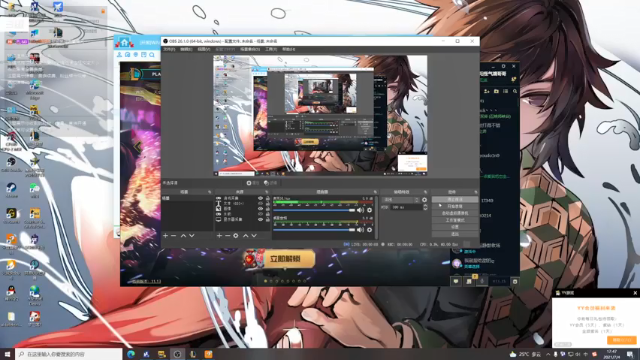Image resolution: width=640 pixels, height=360 pixels.
Task: Start the OBS virtual camera
Action: [x=455, y=213]
